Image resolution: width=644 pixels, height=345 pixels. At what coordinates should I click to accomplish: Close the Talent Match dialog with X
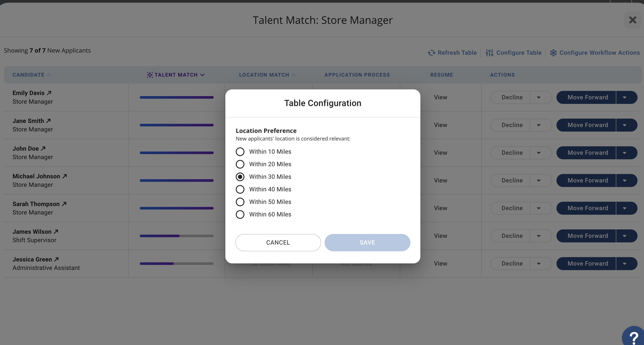pyautogui.click(x=633, y=20)
